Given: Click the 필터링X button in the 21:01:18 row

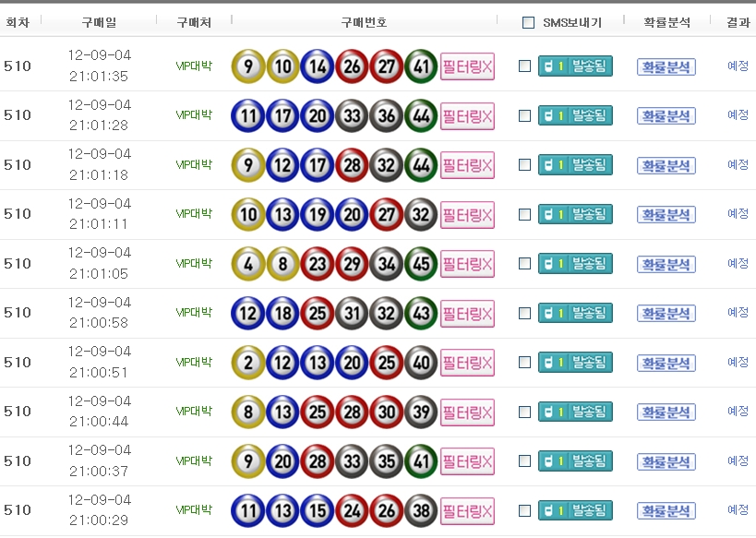Looking at the screenshot, I should [x=467, y=165].
